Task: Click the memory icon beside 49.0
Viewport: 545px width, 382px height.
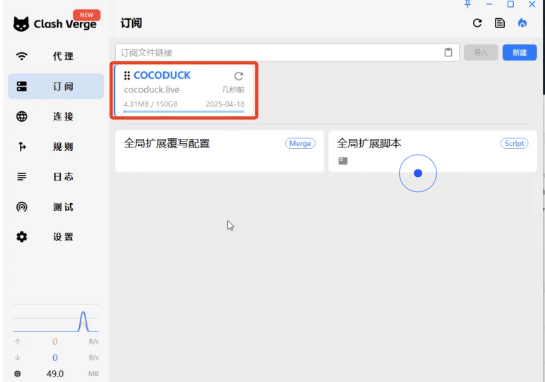Action: click(17, 374)
